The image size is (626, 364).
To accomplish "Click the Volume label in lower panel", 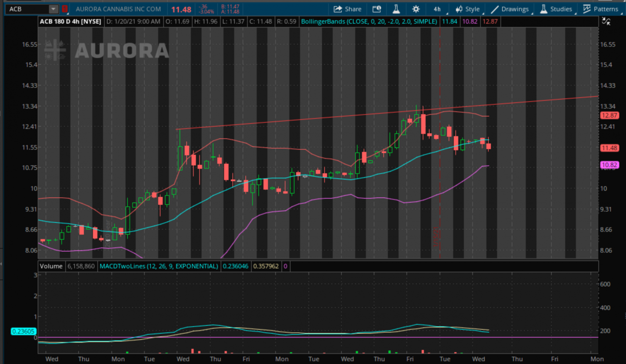I will (51, 266).
